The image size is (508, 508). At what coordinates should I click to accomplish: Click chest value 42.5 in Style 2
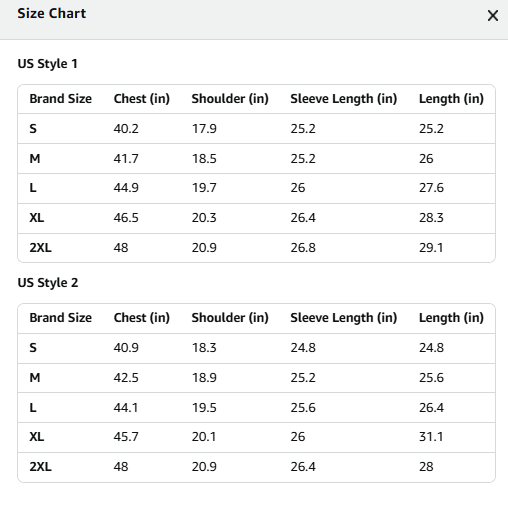[126, 378]
